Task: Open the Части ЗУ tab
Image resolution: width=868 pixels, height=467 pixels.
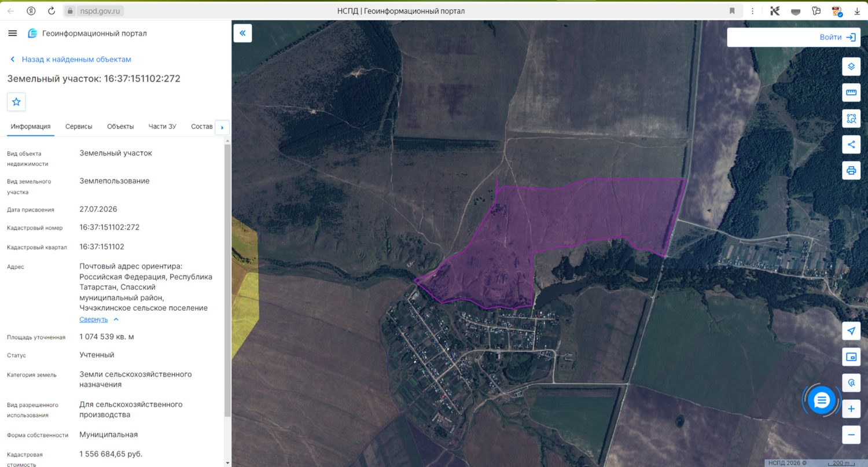Action: [x=162, y=126]
